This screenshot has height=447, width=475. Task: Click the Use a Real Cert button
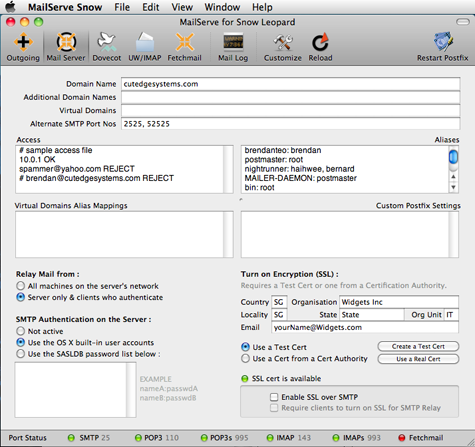coord(418,359)
